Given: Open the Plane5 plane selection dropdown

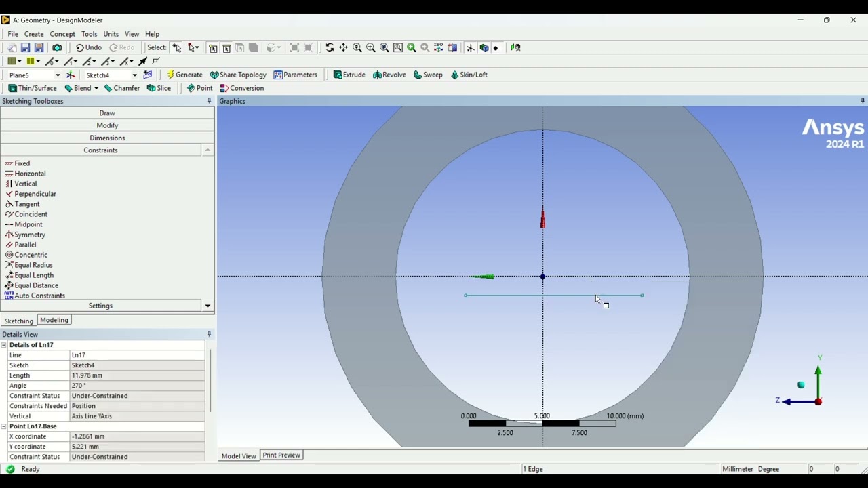Looking at the screenshot, I should [x=58, y=75].
